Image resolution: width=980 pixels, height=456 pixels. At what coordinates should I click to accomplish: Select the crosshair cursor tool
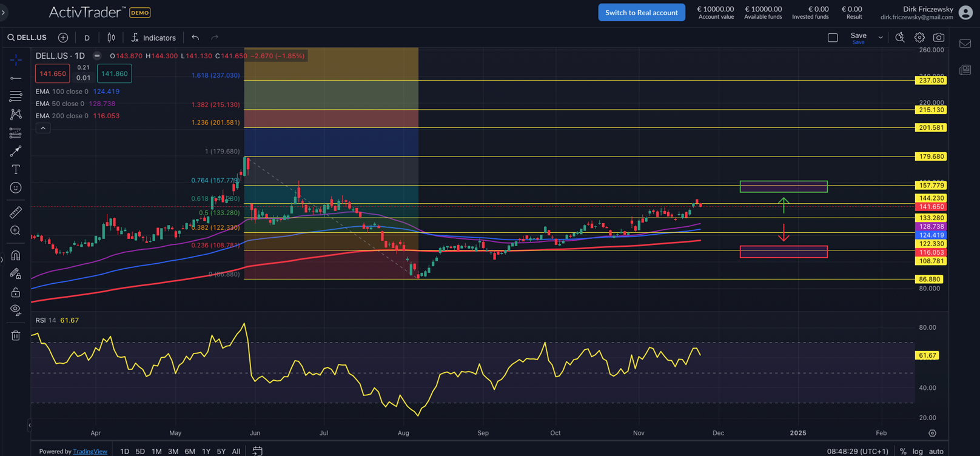[16, 59]
